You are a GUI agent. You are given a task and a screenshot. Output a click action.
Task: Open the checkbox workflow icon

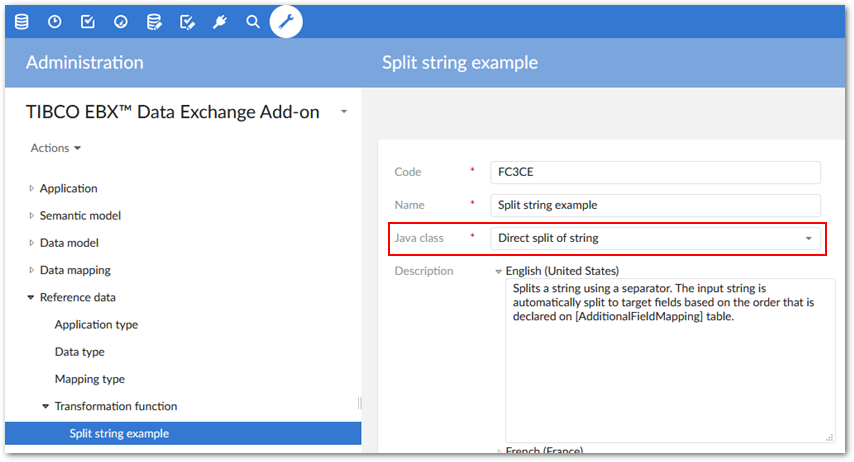88,21
